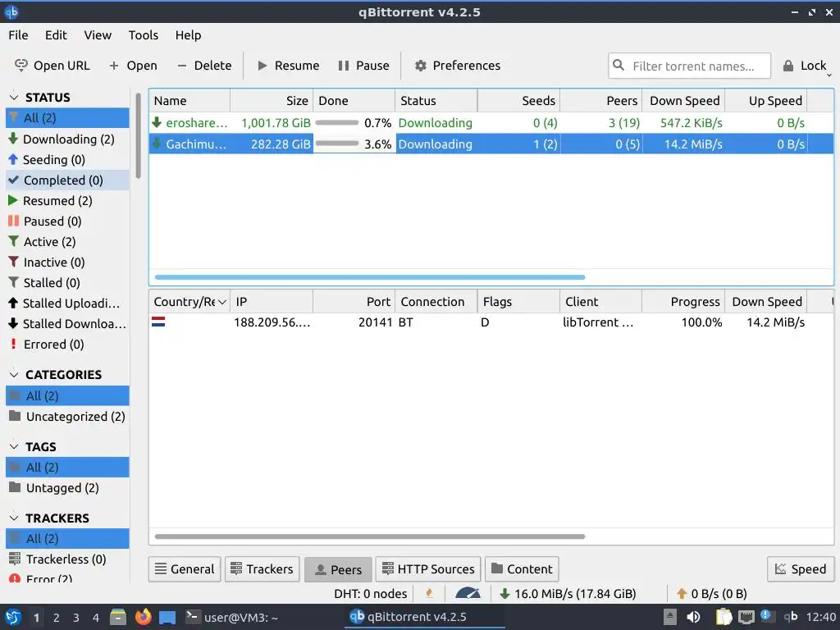This screenshot has height=630, width=840.
Task: Sort peers by Country/Region column
Action: click(189, 302)
